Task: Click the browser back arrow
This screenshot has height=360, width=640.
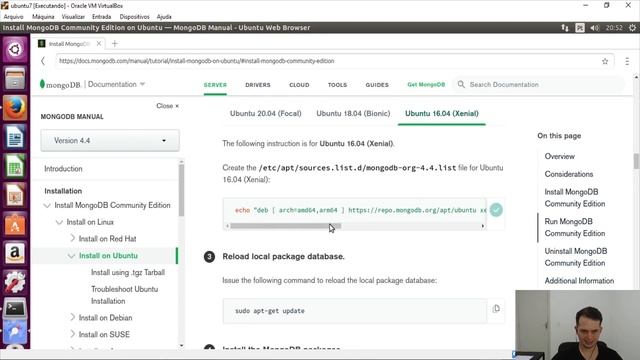Action: click(43, 61)
